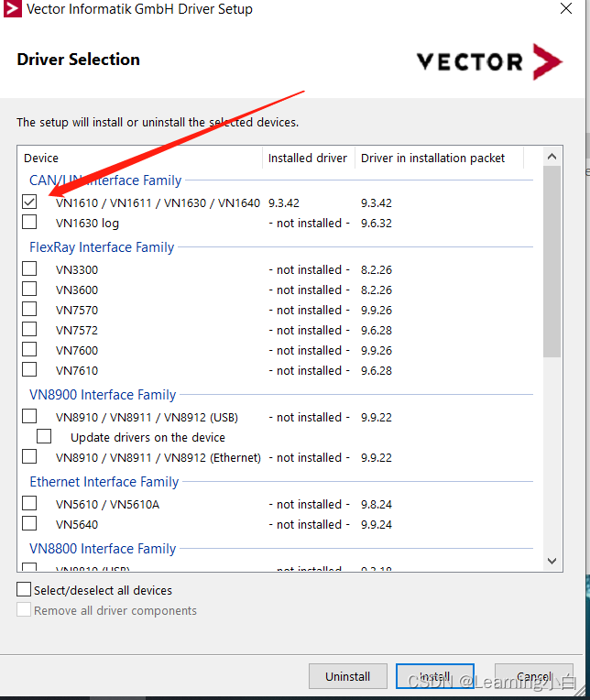This screenshot has height=700, width=590.
Task: Click packet version 9.8.24 for VN5610
Action: (377, 505)
